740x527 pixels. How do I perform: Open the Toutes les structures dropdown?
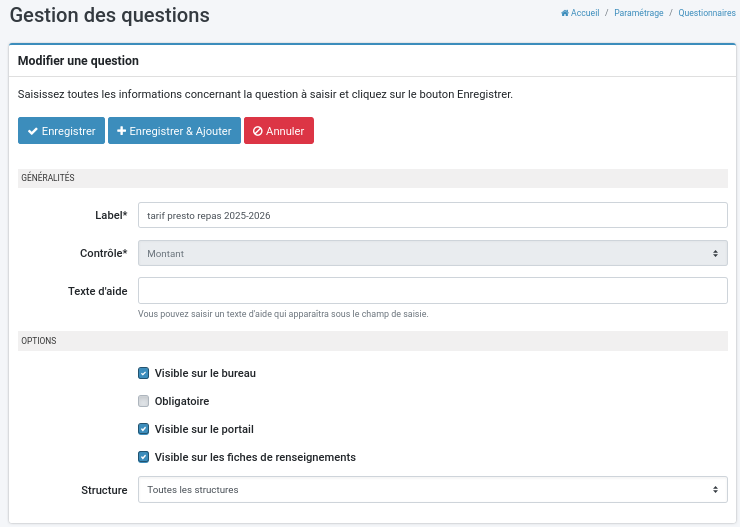point(433,490)
